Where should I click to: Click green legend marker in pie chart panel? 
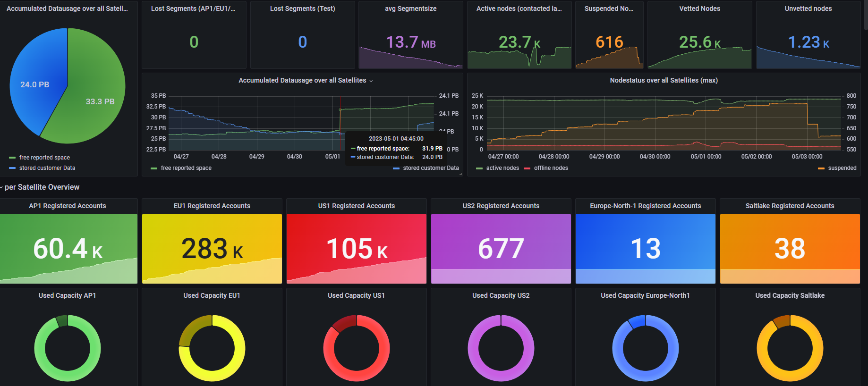[12, 158]
